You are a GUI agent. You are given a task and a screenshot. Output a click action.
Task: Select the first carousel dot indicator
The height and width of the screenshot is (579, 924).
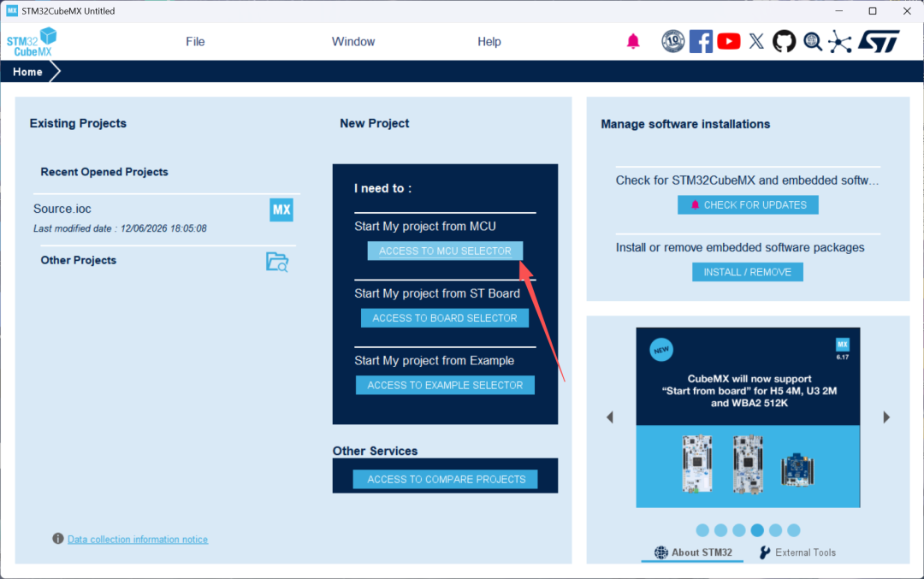702,530
